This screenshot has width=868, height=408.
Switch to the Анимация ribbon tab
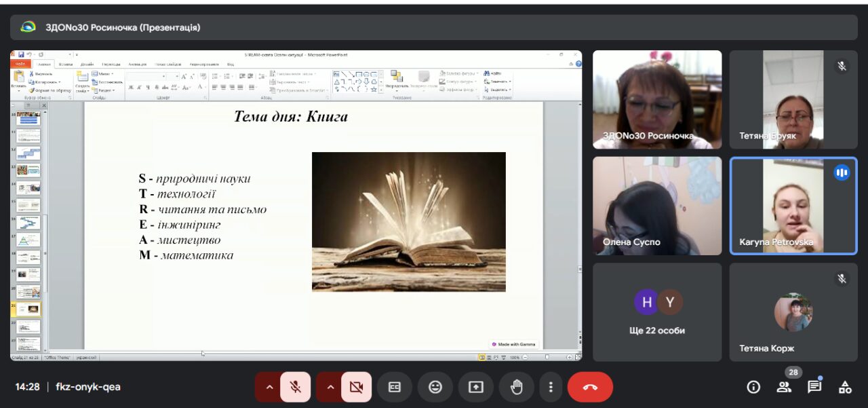point(137,64)
